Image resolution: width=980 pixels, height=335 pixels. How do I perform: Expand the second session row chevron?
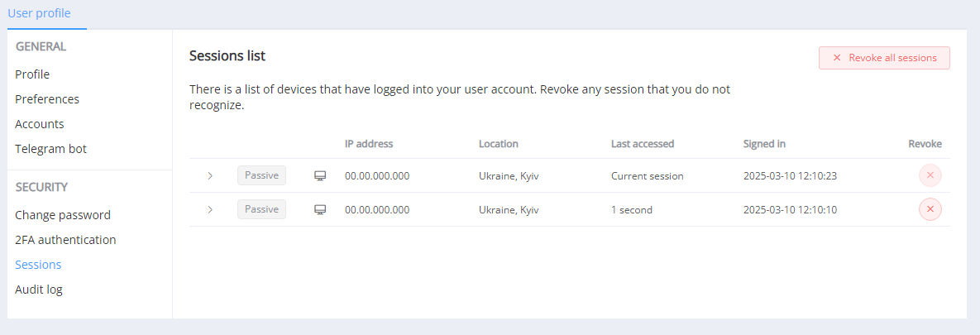coord(210,209)
